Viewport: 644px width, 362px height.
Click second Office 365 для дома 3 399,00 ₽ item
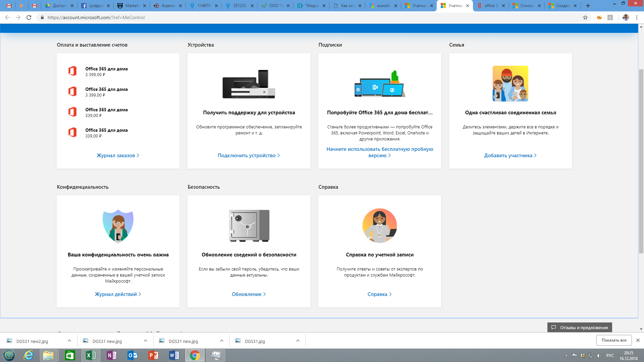pos(106,92)
